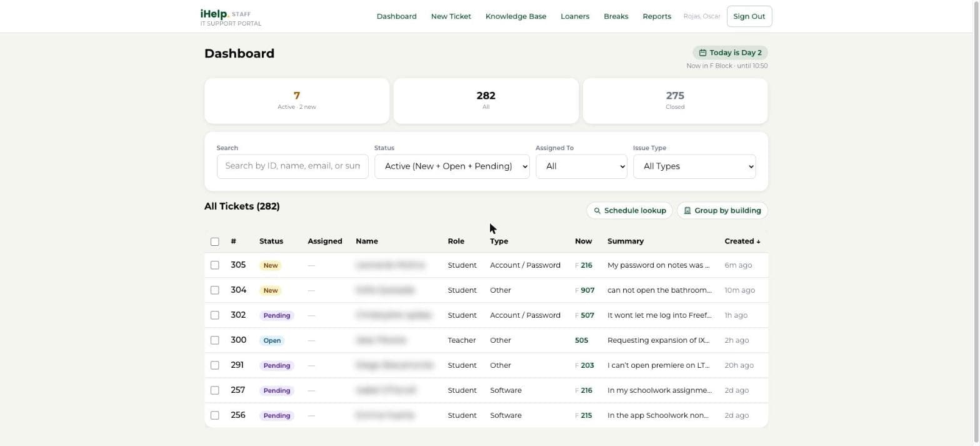
Task: Click the Created sort arrow
Action: point(758,241)
